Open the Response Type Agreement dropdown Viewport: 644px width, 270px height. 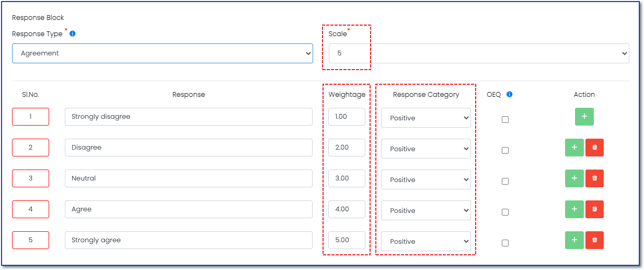(x=163, y=53)
